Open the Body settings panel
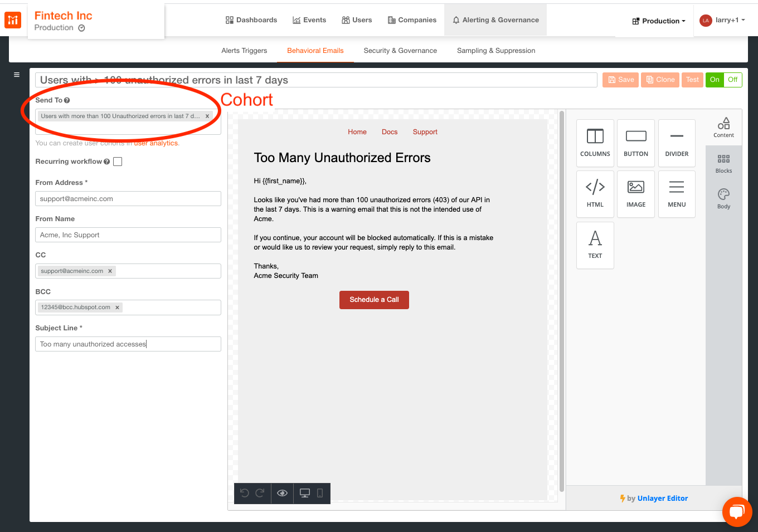Viewport: 758px width, 532px height. tap(723, 199)
